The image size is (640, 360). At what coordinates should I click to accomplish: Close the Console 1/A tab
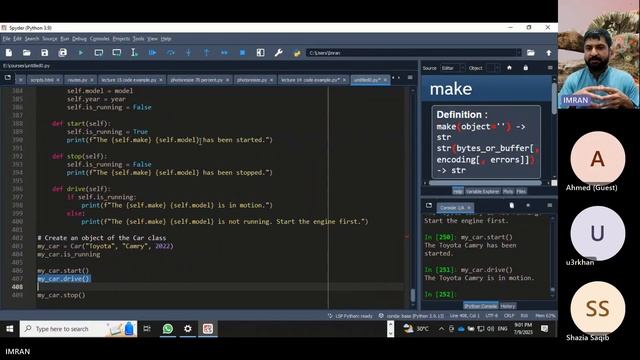pyautogui.click(x=469, y=208)
